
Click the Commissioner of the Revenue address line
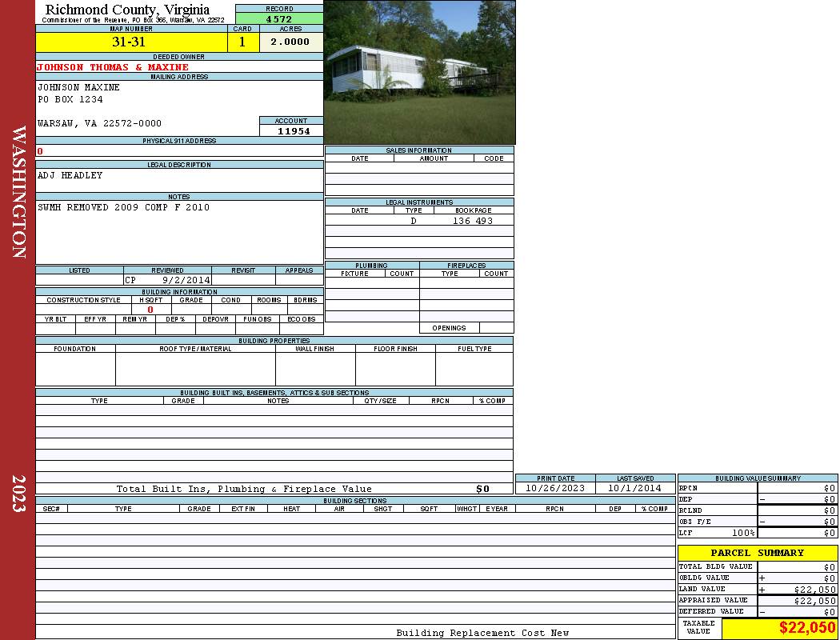133,20
